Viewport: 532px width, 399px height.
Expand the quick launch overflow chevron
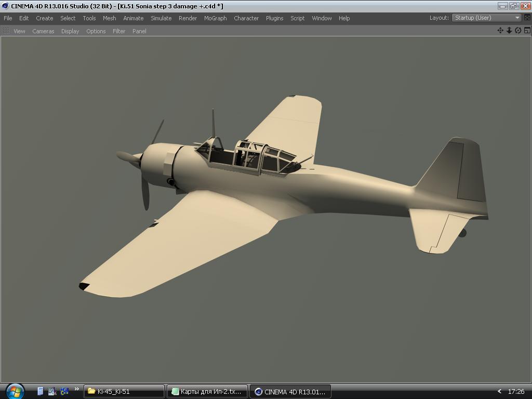point(77,389)
